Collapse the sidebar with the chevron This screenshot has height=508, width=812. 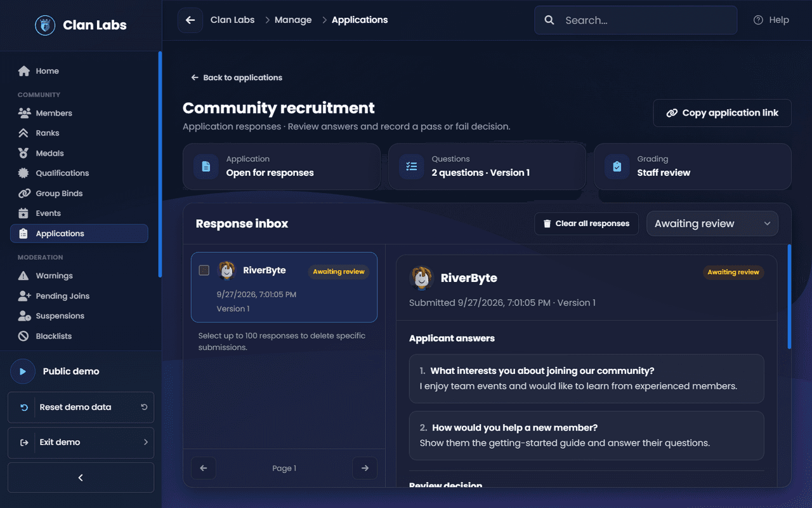tap(81, 478)
